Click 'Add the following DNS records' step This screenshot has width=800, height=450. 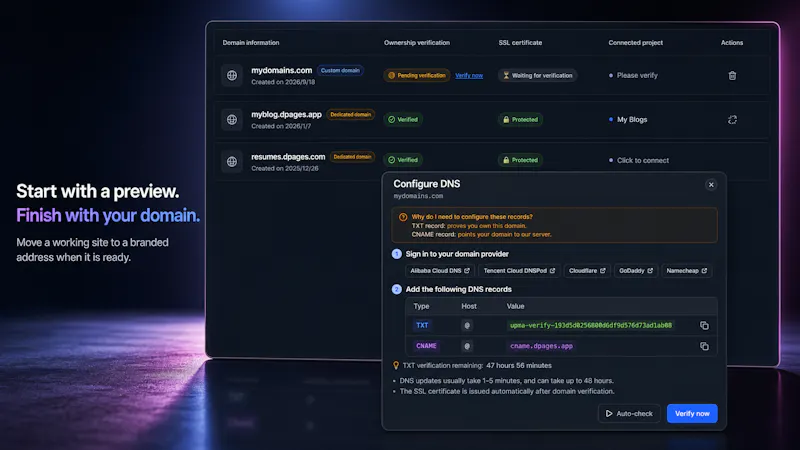click(x=458, y=289)
